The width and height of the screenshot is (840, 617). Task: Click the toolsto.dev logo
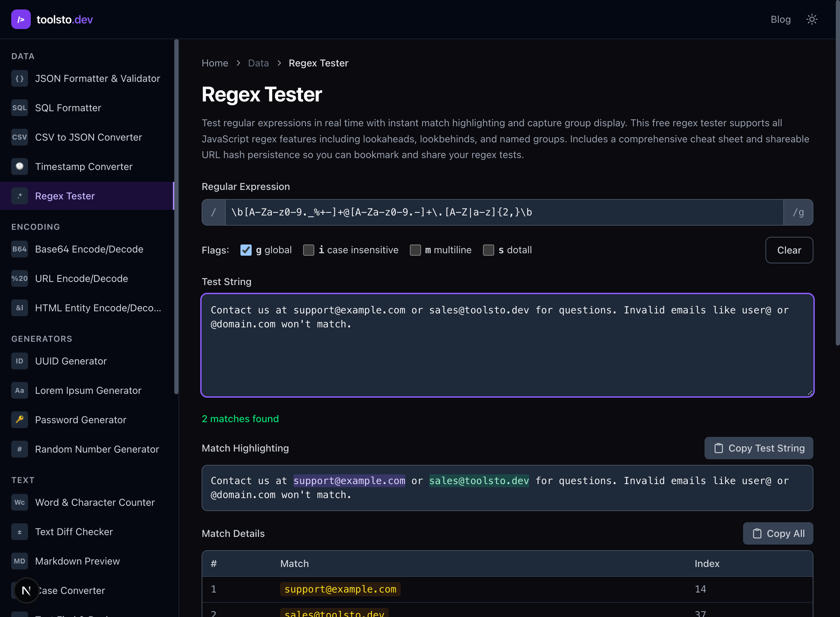click(52, 19)
